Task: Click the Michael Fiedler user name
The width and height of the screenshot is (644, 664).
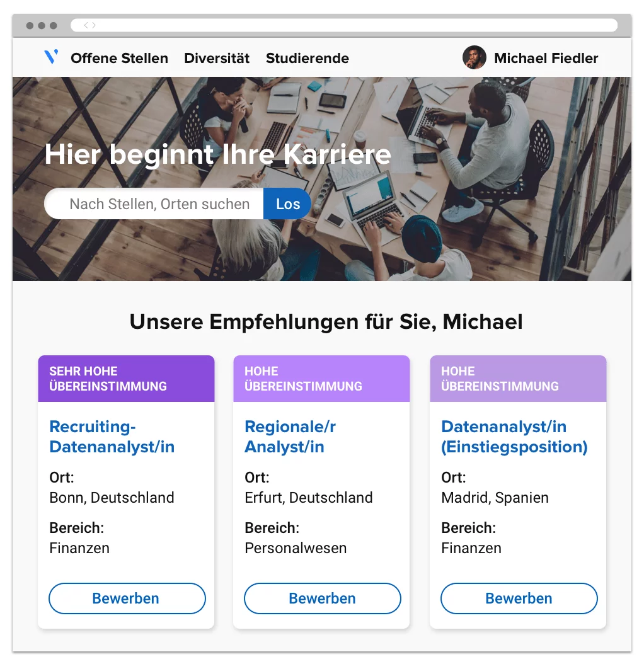Action: click(x=546, y=58)
